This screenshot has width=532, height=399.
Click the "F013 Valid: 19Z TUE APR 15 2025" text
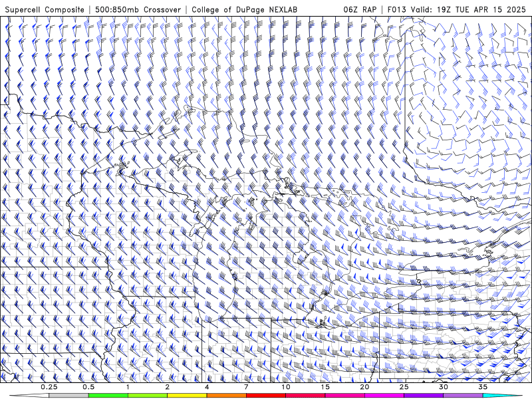(x=456, y=9)
